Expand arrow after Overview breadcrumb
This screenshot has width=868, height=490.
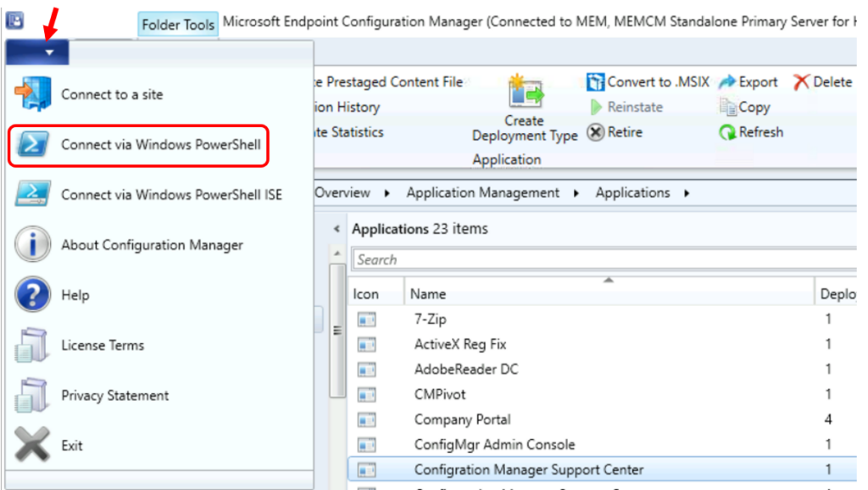coord(387,193)
